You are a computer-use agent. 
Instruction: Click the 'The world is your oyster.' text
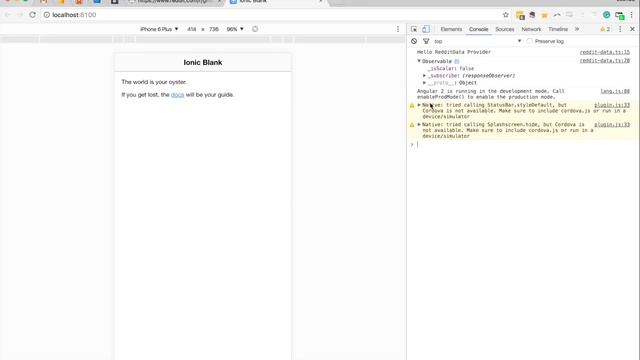click(x=154, y=82)
